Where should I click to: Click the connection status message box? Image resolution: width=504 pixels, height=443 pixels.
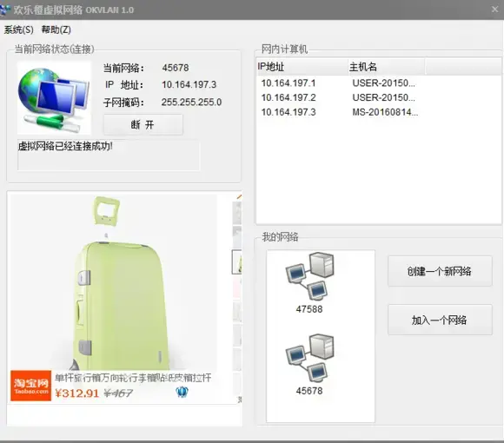[x=109, y=155]
